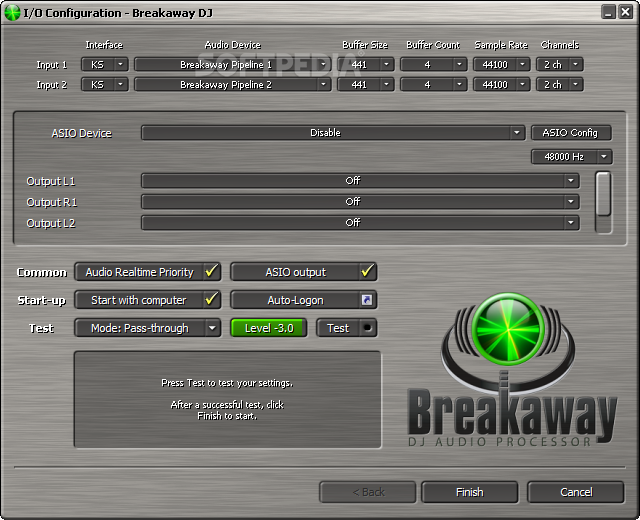Open the 48000 Hz sample rate dropdown

pos(571,156)
